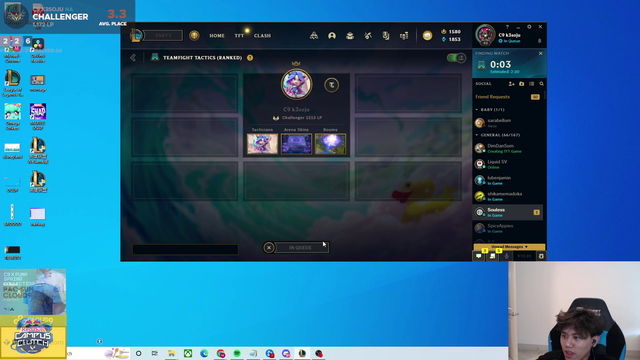Go to the HOME tab

[x=217, y=36]
